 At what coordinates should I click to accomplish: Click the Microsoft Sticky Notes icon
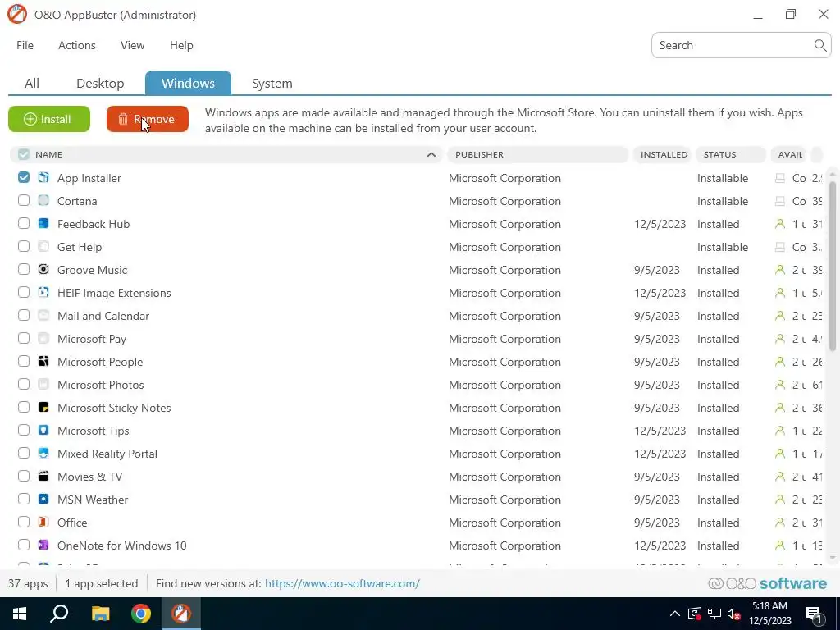[43, 407]
